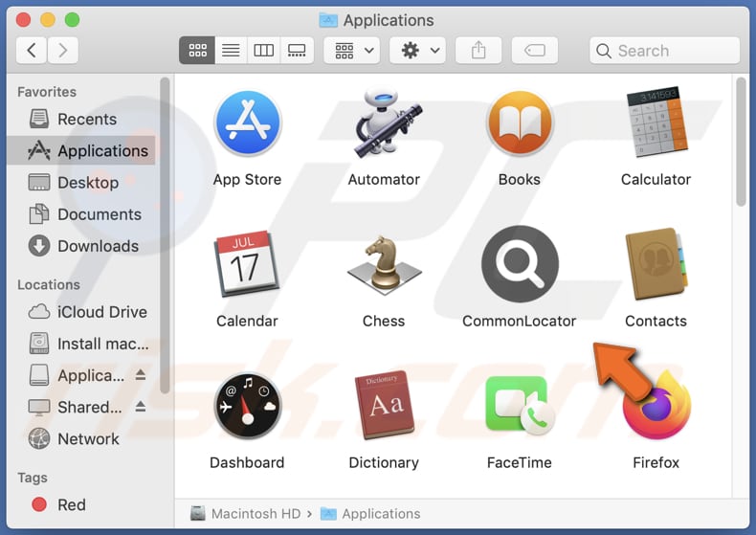
Task: Click the Dictionary label text
Action: coord(384,463)
